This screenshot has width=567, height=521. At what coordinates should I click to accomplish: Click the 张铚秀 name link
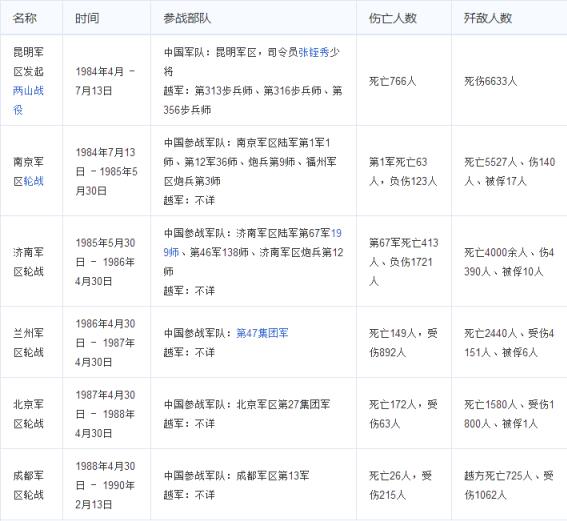tap(314, 52)
